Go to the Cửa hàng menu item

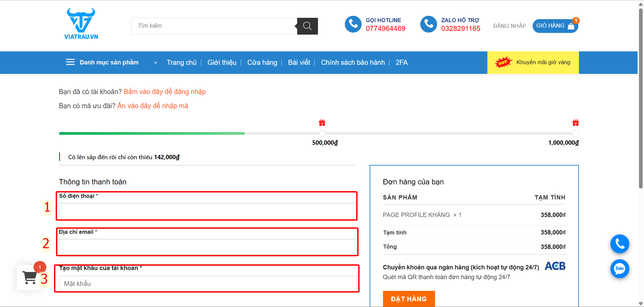(262, 62)
